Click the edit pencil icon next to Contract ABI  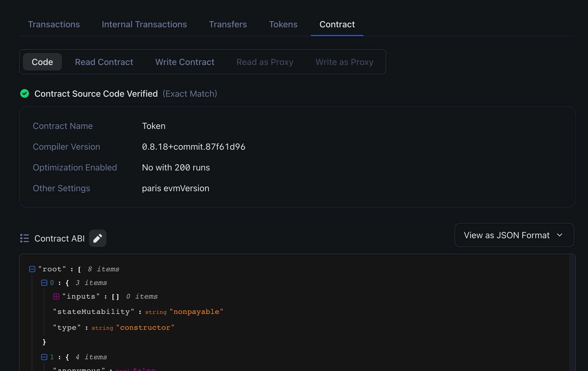click(x=98, y=238)
